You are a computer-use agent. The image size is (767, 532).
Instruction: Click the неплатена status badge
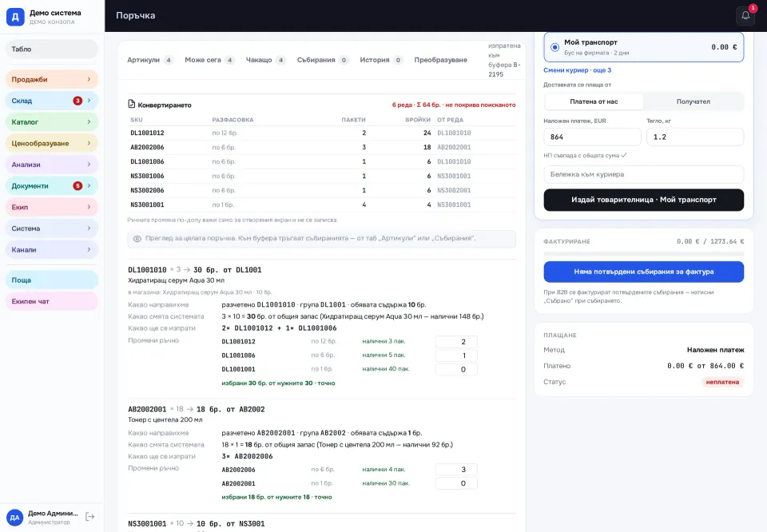click(x=722, y=382)
